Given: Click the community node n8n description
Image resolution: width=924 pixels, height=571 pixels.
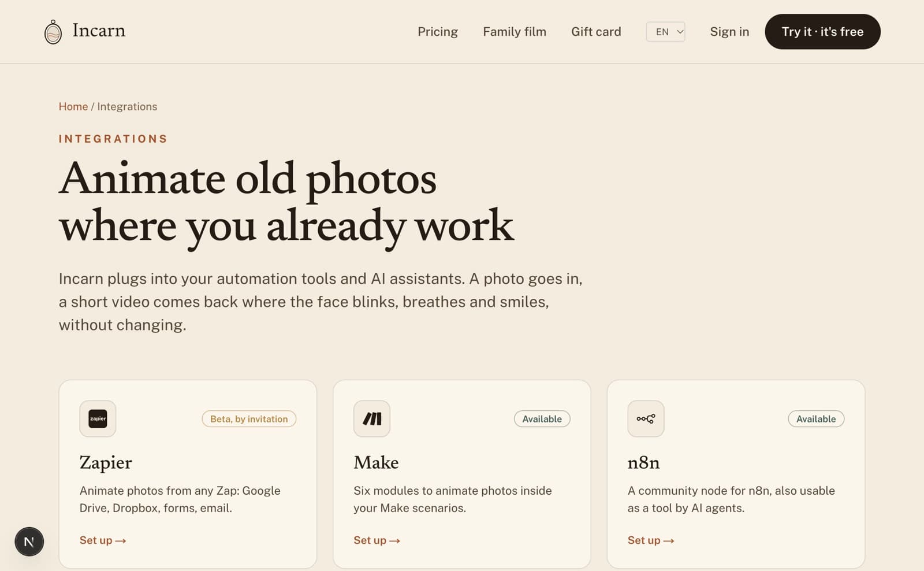Looking at the screenshot, I should 731,499.
